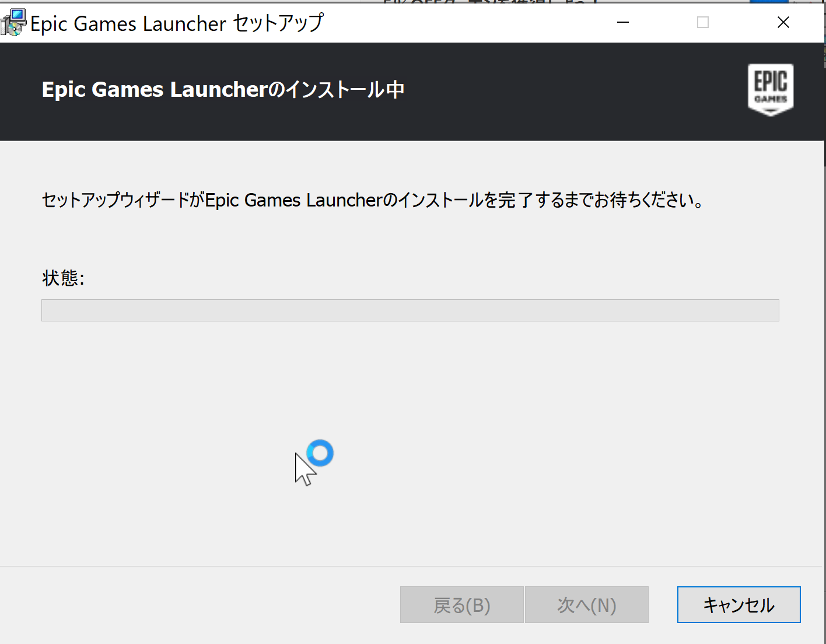Click the 'Epic Games Launcherのインストール中' heading
This screenshot has width=826, height=644.
tap(223, 90)
